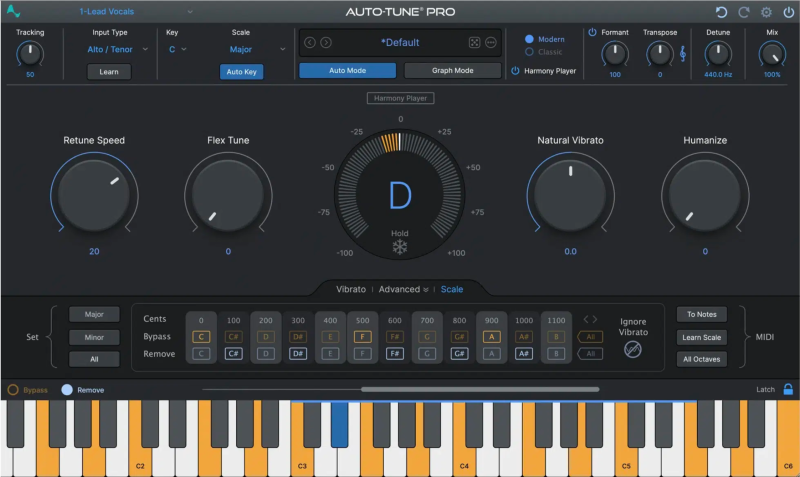Screen dimensions: 800x477
Task: Toggle the Ignore Vibrato icon
Action: [x=633, y=349]
